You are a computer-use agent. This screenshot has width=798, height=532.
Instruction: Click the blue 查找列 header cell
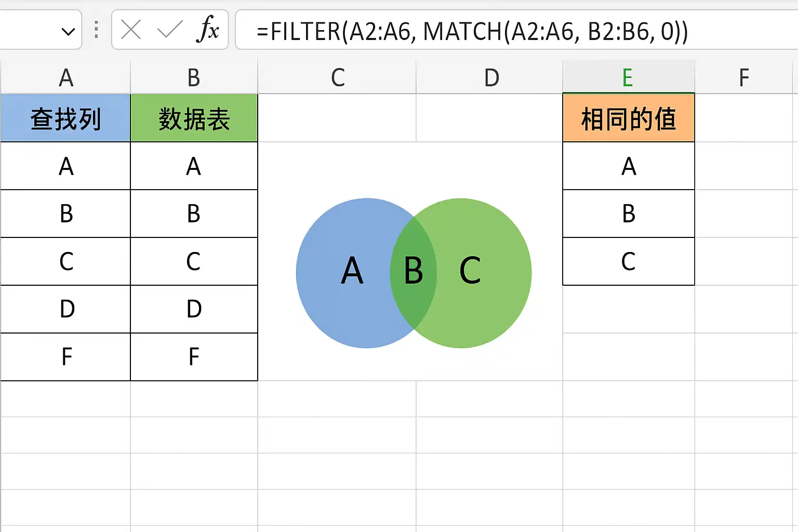65,118
